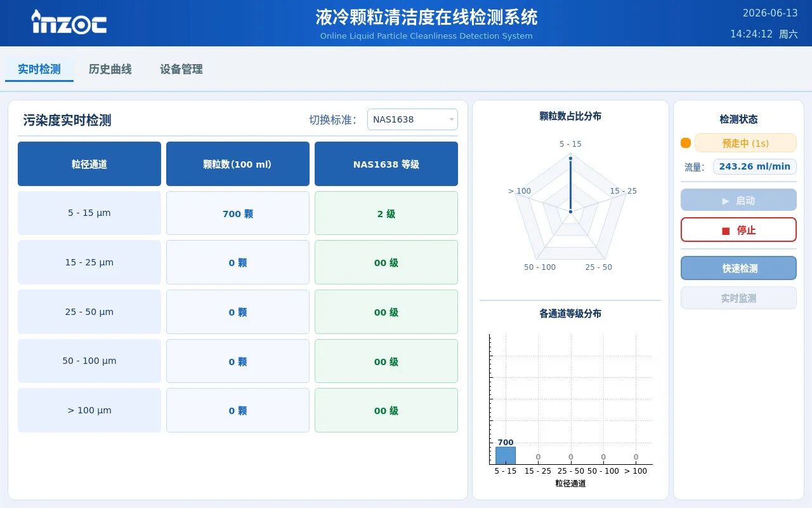Click the 00 级 cell in 25 - 50 μm row
The image size is (812, 508).
pos(386,312)
